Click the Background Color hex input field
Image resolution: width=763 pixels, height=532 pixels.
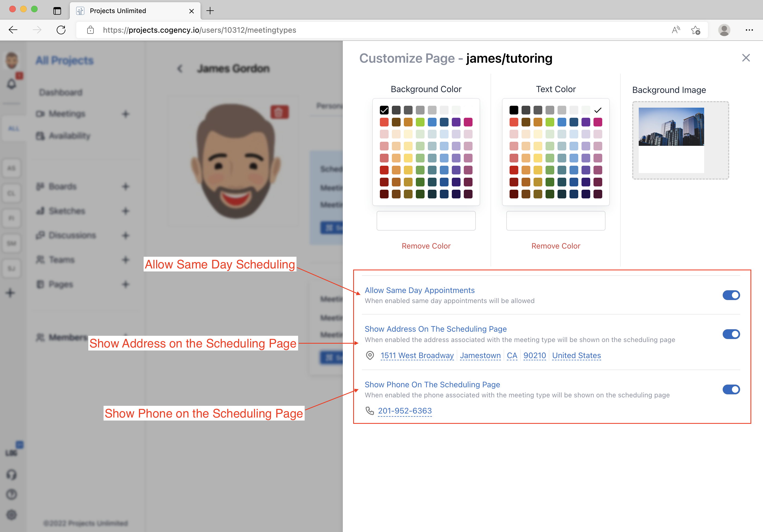[426, 221]
